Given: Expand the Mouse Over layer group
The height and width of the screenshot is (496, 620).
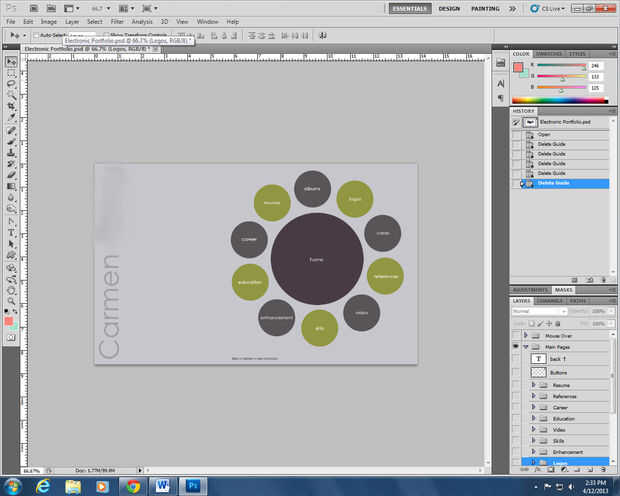Looking at the screenshot, I should pos(526,333).
